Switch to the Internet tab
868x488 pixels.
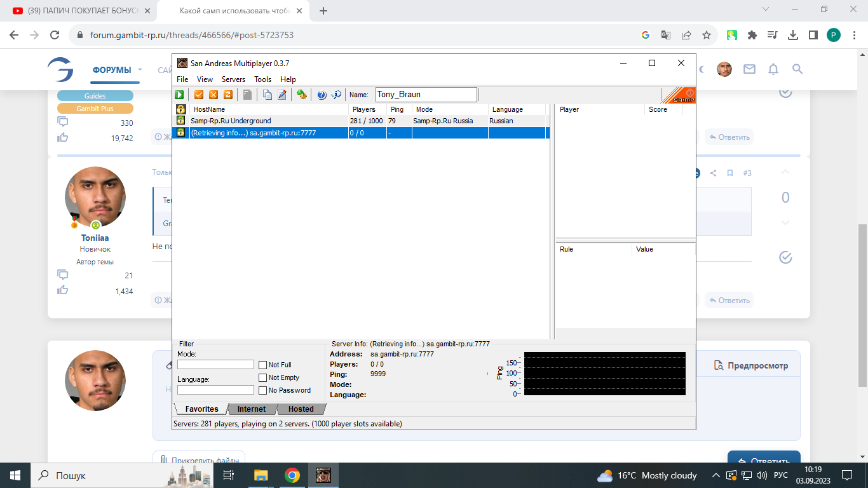pos(252,409)
